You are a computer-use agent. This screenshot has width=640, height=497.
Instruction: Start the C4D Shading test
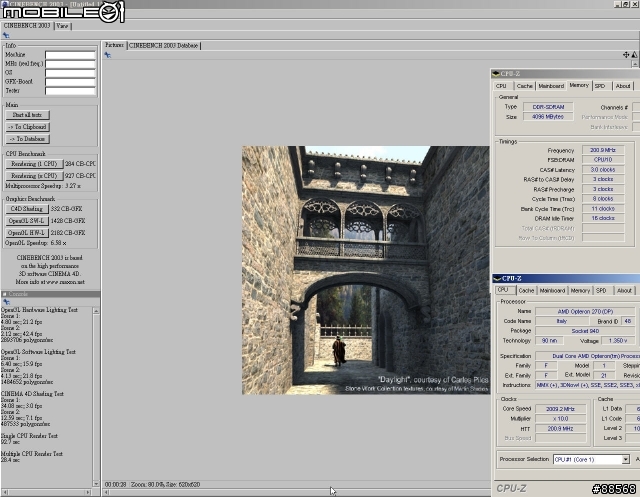(x=27, y=209)
